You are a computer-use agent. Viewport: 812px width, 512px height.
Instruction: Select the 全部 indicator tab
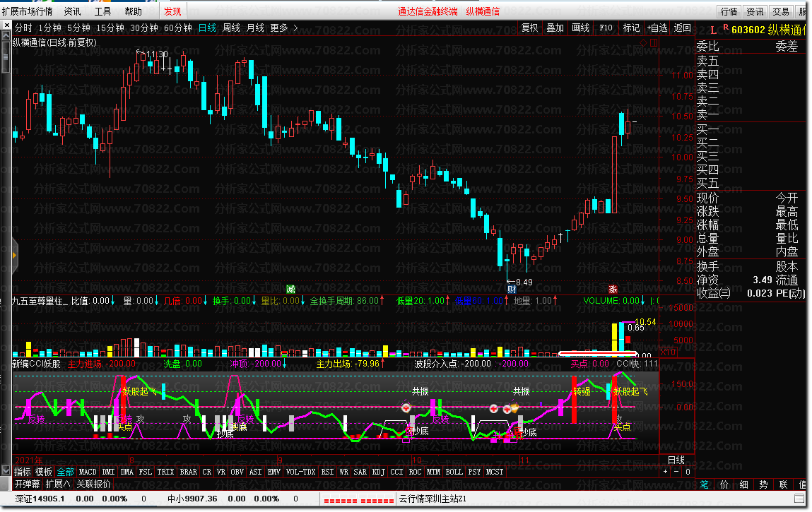point(65,472)
